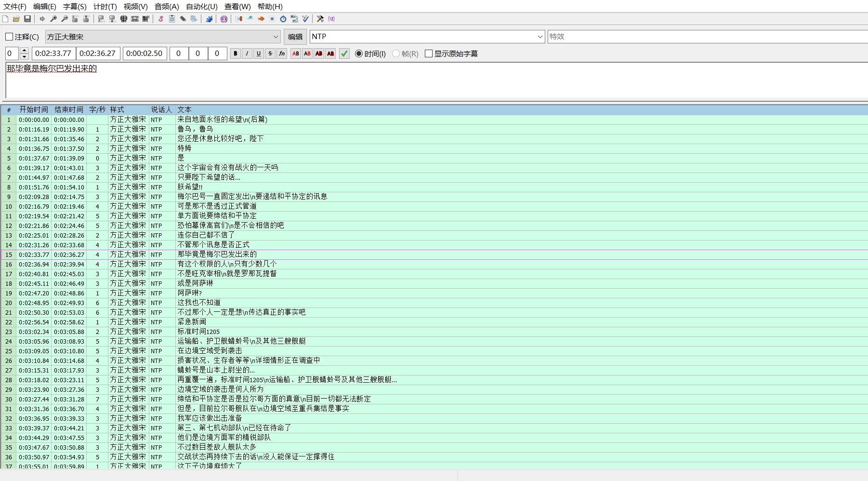Open the 音频(A) menu

coord(167,6)
